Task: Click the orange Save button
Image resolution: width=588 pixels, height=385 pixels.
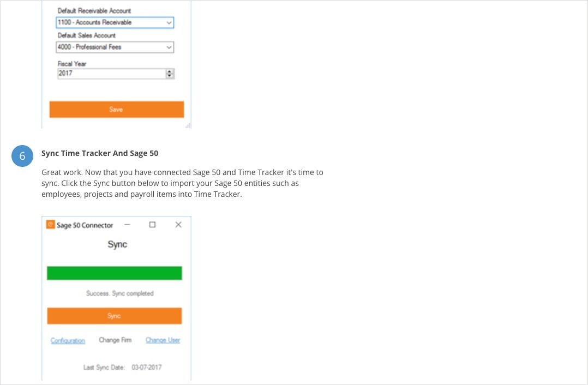Action: (x=117, y=110)
